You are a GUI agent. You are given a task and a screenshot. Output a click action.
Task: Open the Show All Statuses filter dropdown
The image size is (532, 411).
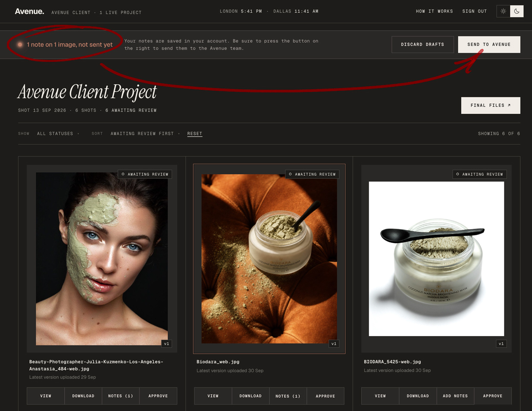tap(58, 134)
